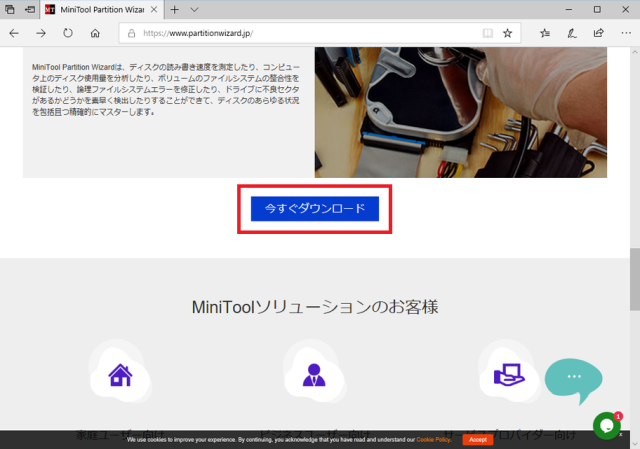This screenshot has height=449, width=640.
Task: Go to the browser home page
Action: (95, 33)
